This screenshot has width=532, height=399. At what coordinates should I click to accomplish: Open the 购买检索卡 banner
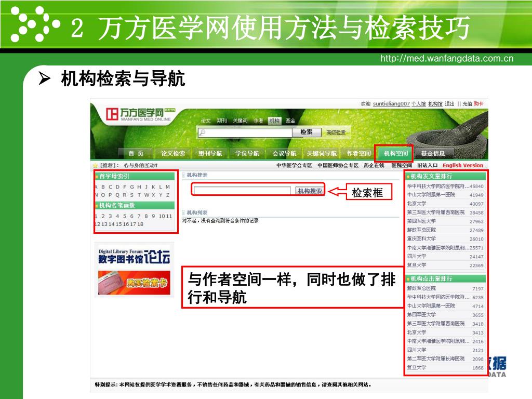pos(134,283)
